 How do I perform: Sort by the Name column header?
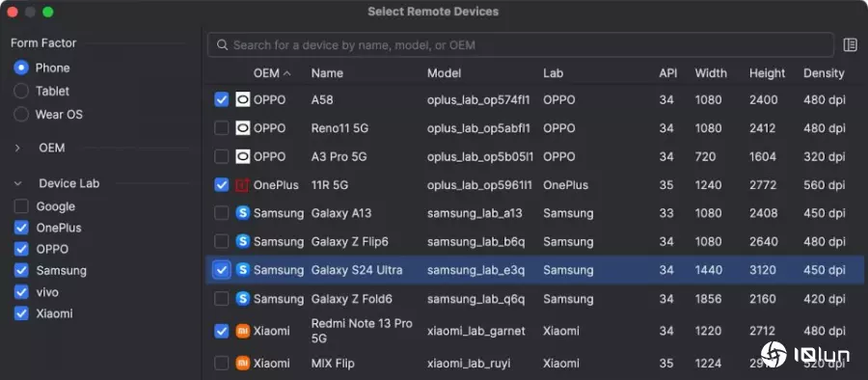tap(327, 73)
